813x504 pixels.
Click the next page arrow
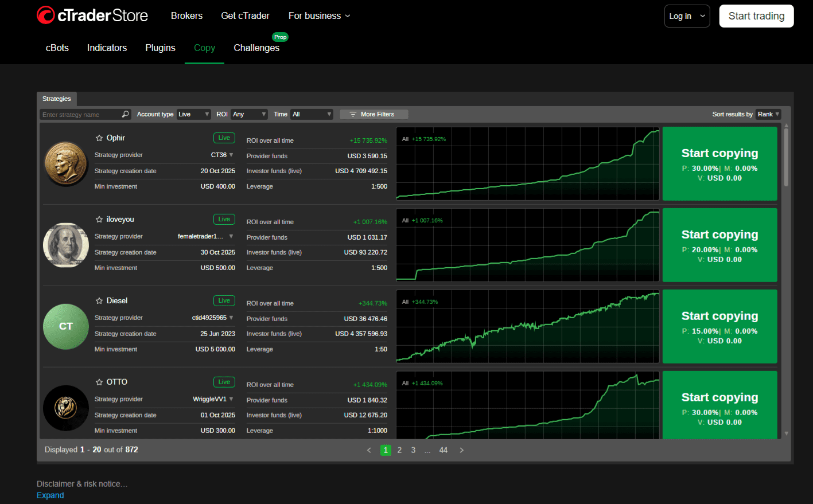coord(461,450)
